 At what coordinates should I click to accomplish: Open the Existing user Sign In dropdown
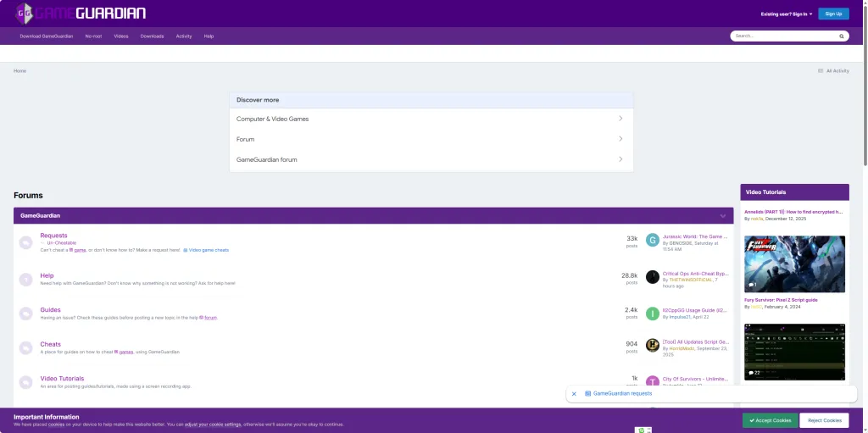coord(786,14)
